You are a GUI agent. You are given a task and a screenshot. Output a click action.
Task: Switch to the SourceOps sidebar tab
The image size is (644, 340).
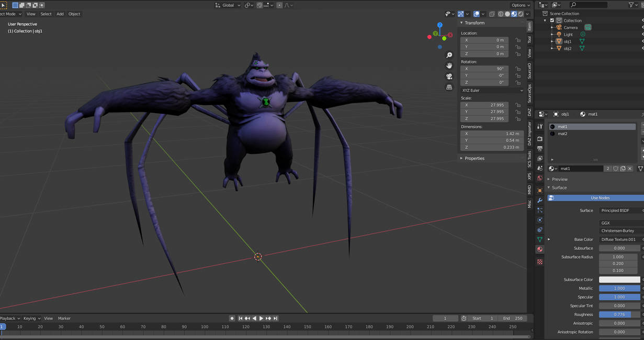(529, 94)
